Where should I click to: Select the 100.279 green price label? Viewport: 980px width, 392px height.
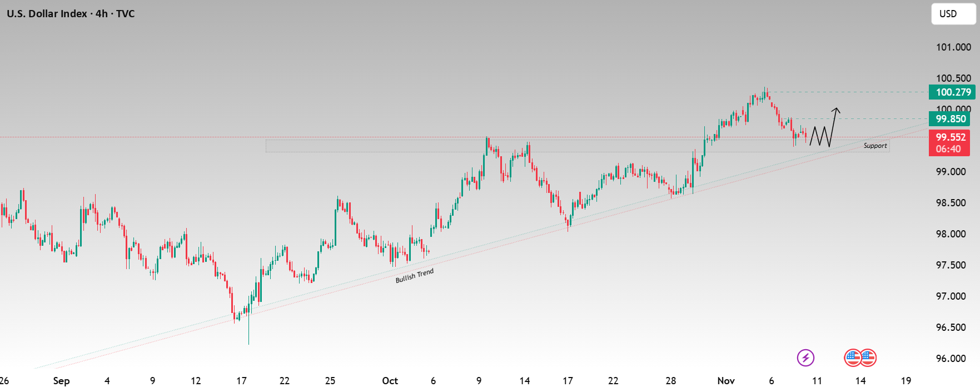tap(952, 92)
